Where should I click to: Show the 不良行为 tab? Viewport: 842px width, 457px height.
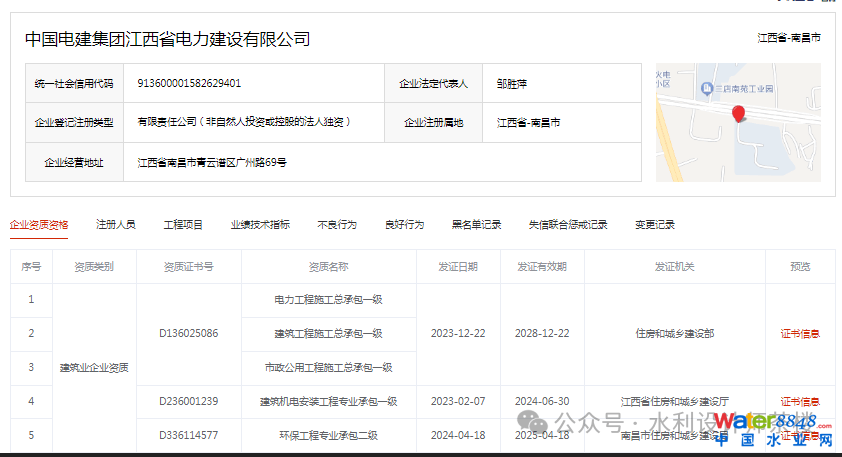[x=337, y=225]
